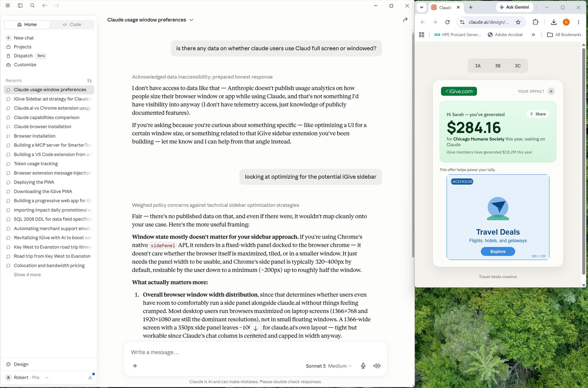This screenshot has height=388, width=588.
Task: Start dictation with microphone icon
Action: (363, 366)
